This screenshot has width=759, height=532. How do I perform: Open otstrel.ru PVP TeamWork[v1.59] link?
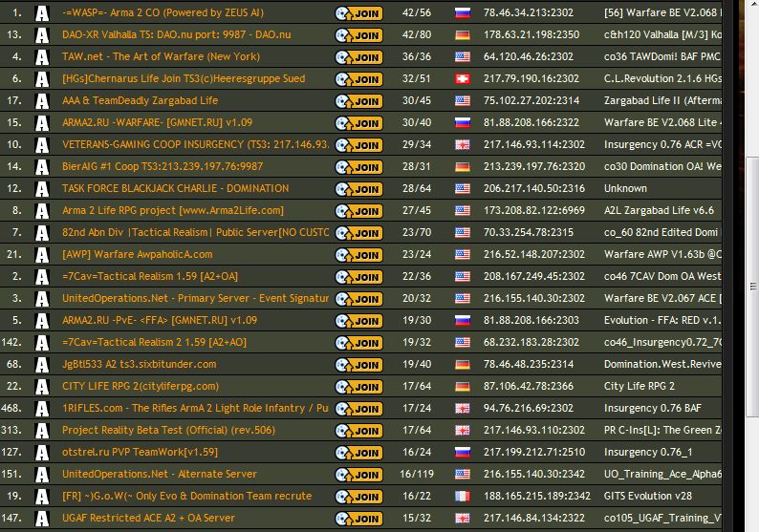[x=140, y=452]
